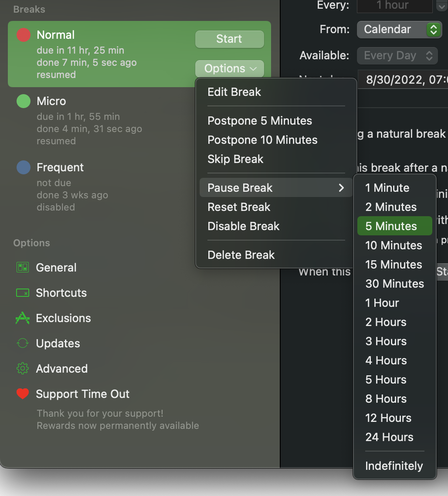This screenshot has height=496, width=448.
Task: Click the green circle beside Micro
Action: click(x=24, y=101)
